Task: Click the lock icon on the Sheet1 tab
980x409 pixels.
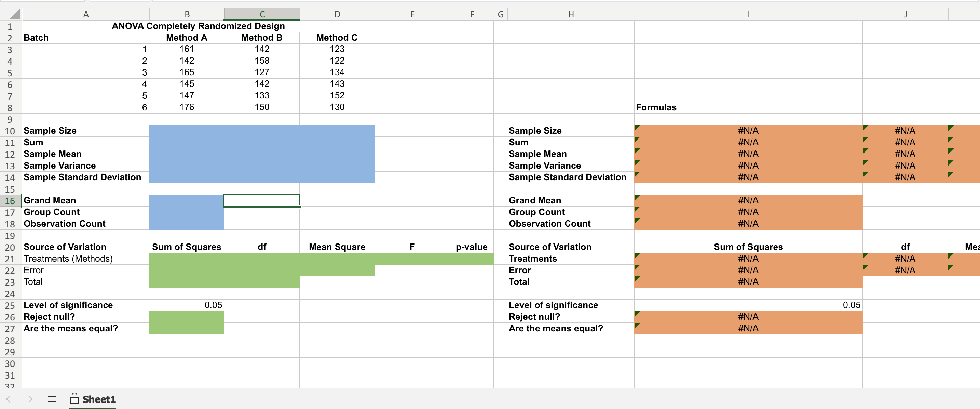Action: click(x=74, y=399)
